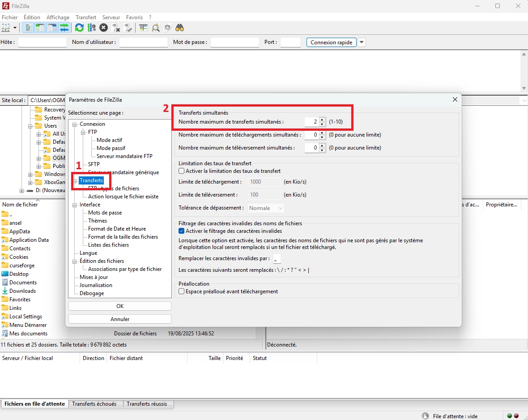Toggle message log display icon
Image resolution: width=528 pixels, height=420 pixels.
(x=28, y=28)
